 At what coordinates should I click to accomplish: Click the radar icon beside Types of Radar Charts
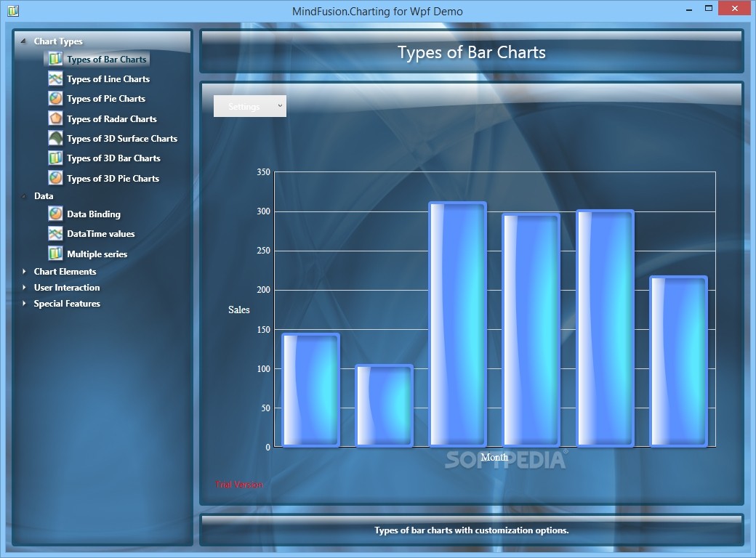(55, 118)
